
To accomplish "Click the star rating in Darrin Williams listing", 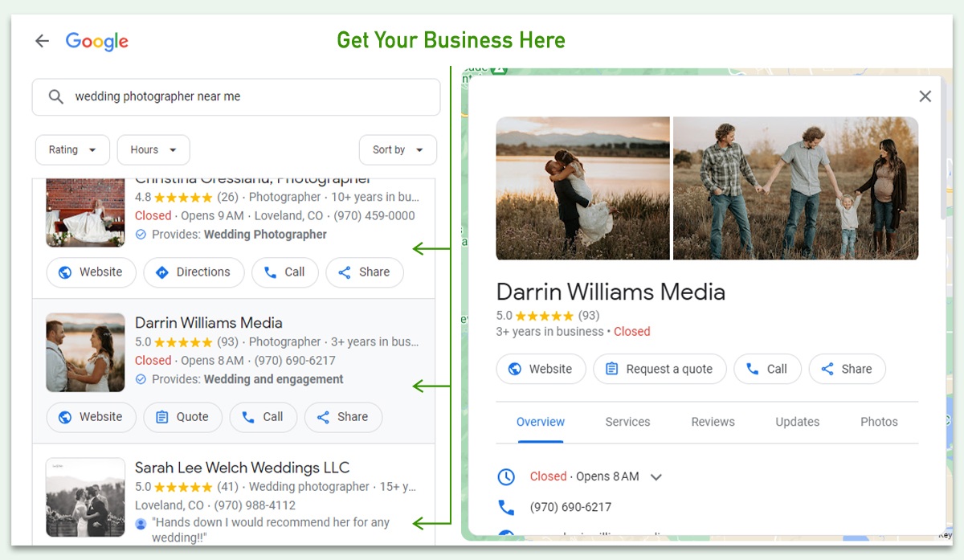I will pyautogui.click(x=183, y=342).
